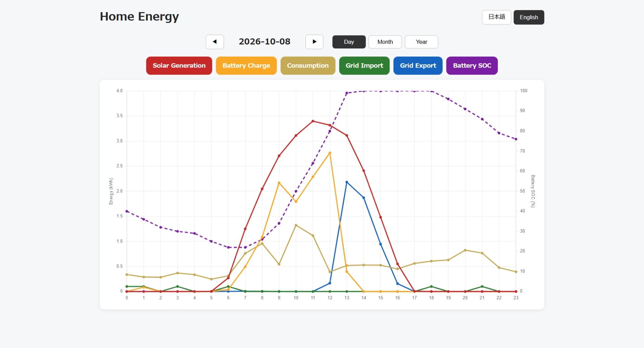Click consumption point at hour 20
Viewport: 644px width, 348px height.
(465, 250)
